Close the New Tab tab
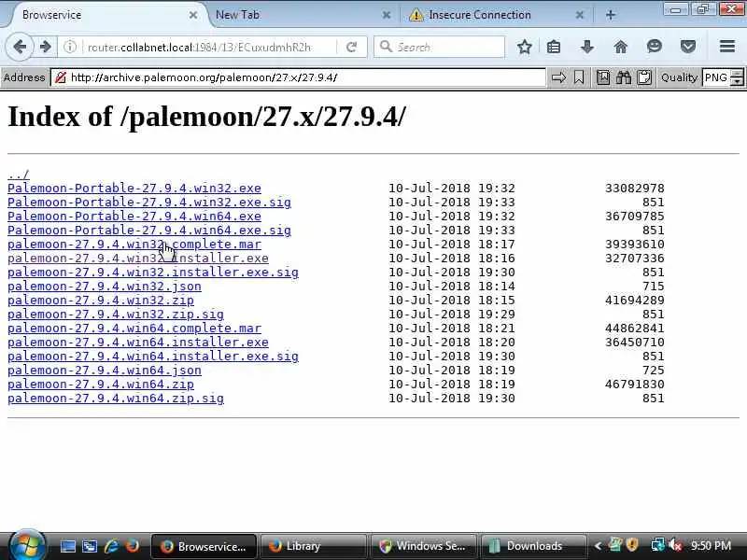The width and height of the screenshot is (747, 560). pos(387,15)
